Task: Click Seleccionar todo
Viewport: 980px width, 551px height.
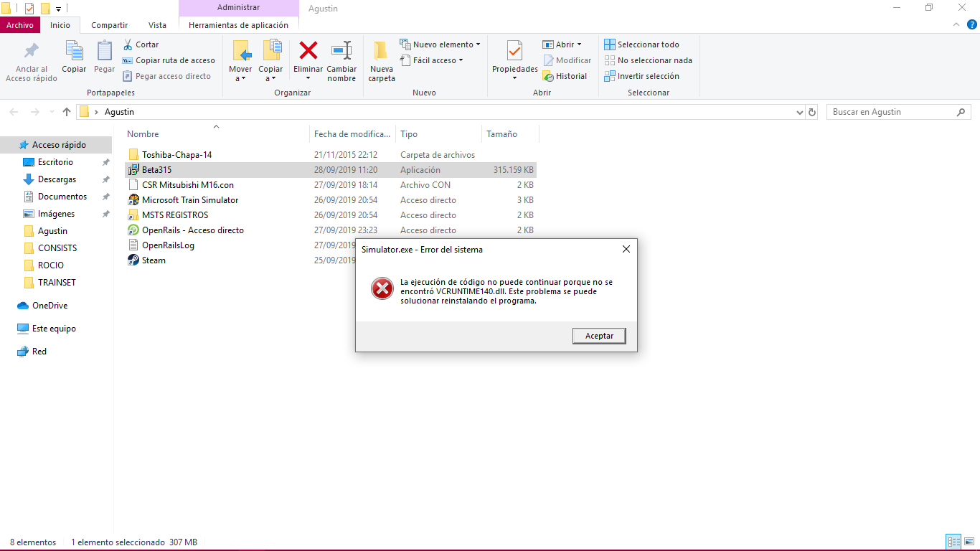Action: (x=641, y=44)
